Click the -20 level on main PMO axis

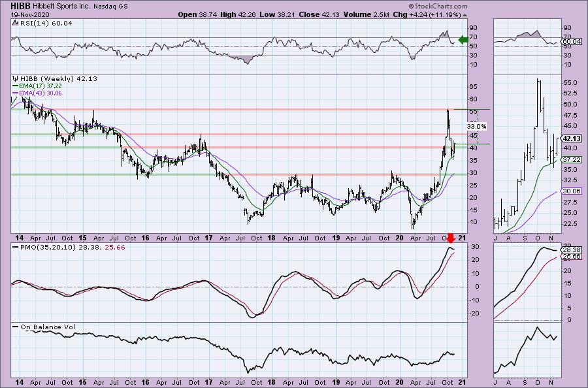pos(473,314)
